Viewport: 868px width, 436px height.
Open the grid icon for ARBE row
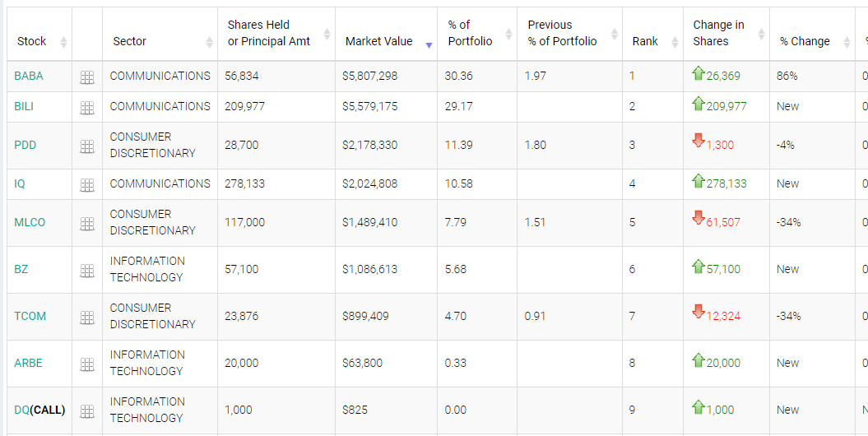coord(87,364)
